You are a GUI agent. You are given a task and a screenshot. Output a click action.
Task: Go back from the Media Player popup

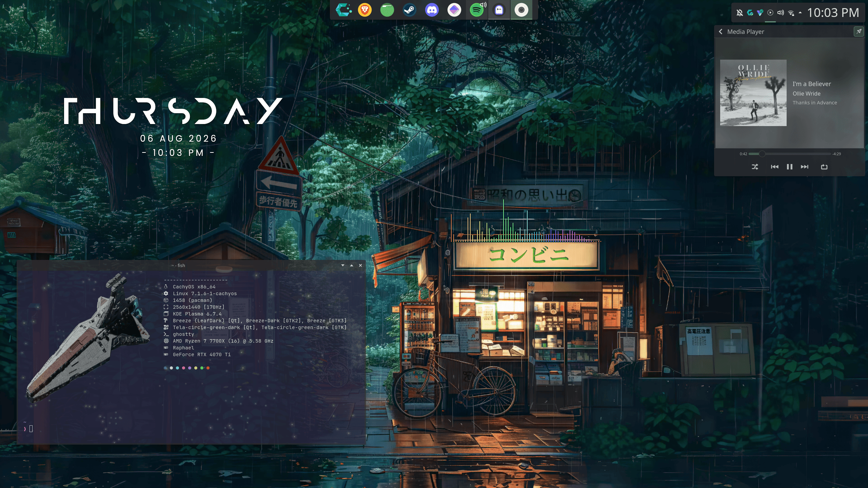(721, 32)
